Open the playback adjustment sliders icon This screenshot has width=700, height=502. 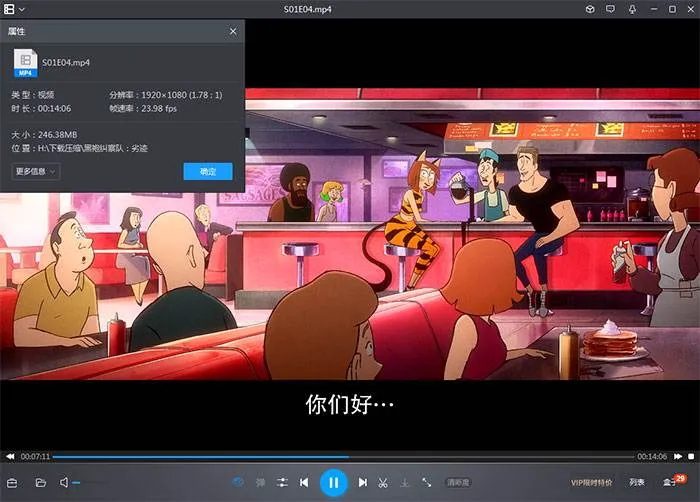282,482
